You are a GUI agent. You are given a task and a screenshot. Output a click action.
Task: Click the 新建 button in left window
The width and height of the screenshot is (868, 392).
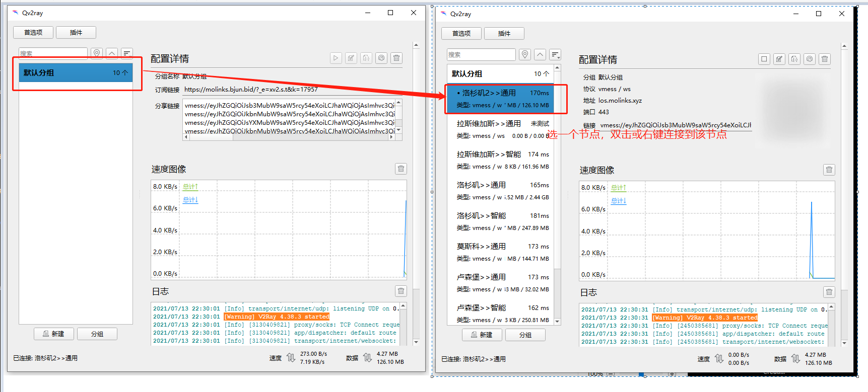pyautogui.click(x=54, y=334)
